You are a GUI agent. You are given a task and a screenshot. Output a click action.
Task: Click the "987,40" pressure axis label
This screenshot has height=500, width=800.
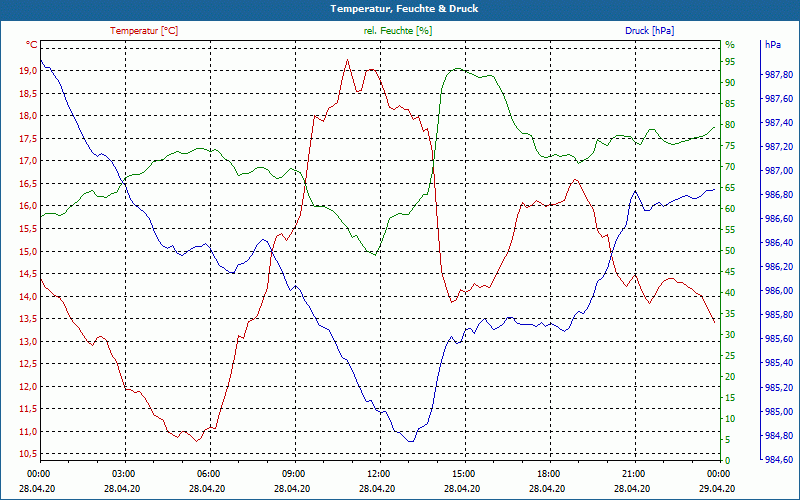click(779, 123)
